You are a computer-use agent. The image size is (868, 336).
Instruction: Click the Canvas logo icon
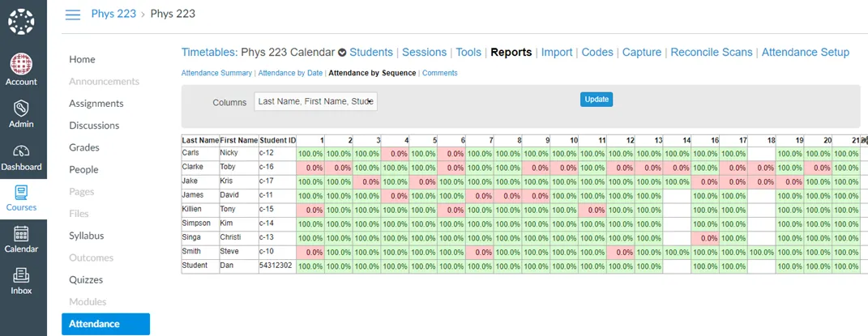click(x=21, y=22)
